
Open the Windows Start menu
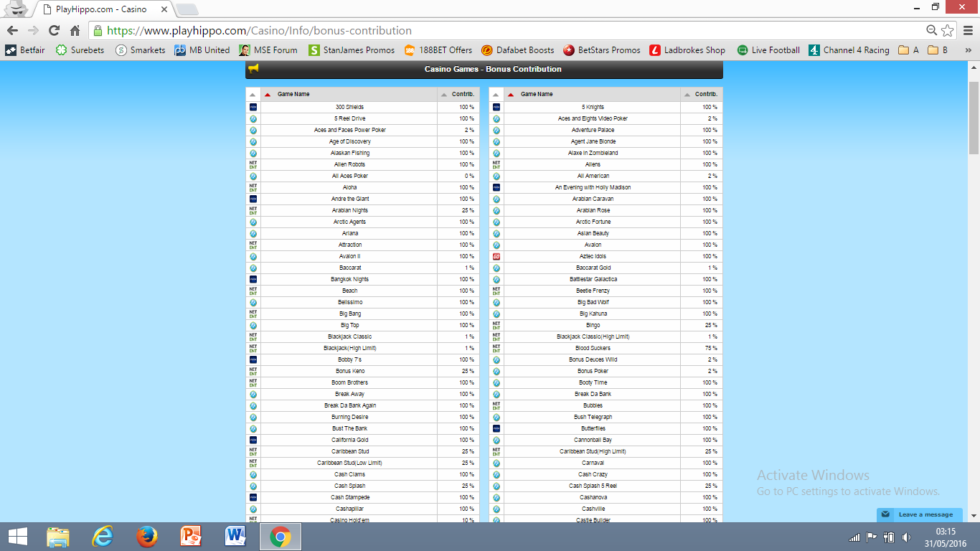pos(17,537)
